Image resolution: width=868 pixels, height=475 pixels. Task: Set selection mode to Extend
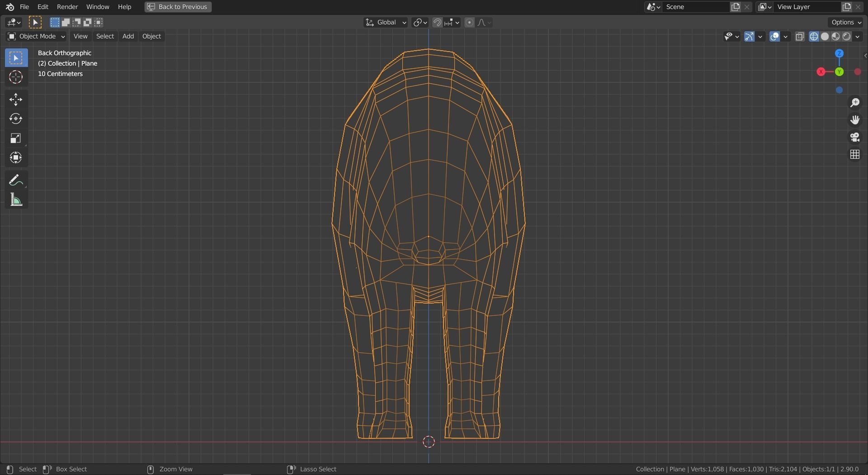coord(66,22)
